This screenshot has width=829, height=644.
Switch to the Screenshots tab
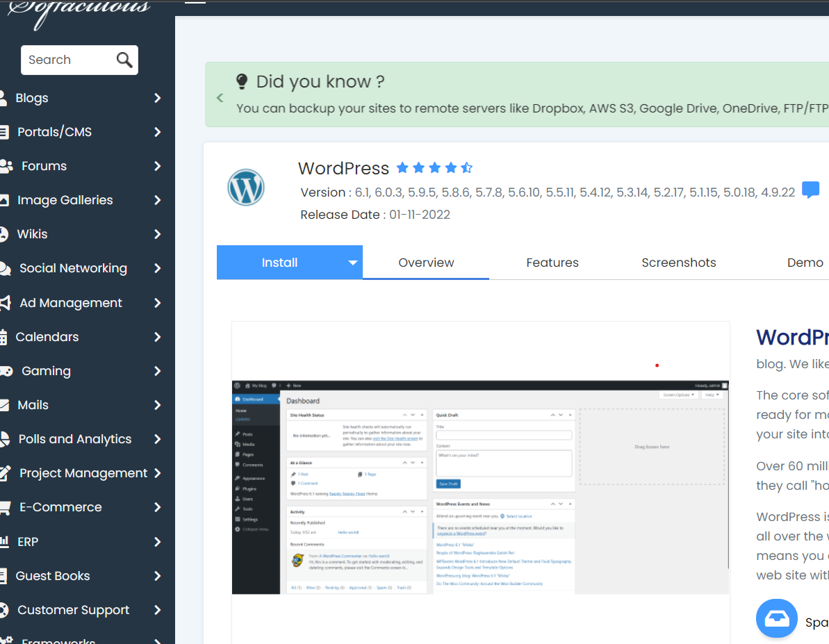tap(678, 263)
